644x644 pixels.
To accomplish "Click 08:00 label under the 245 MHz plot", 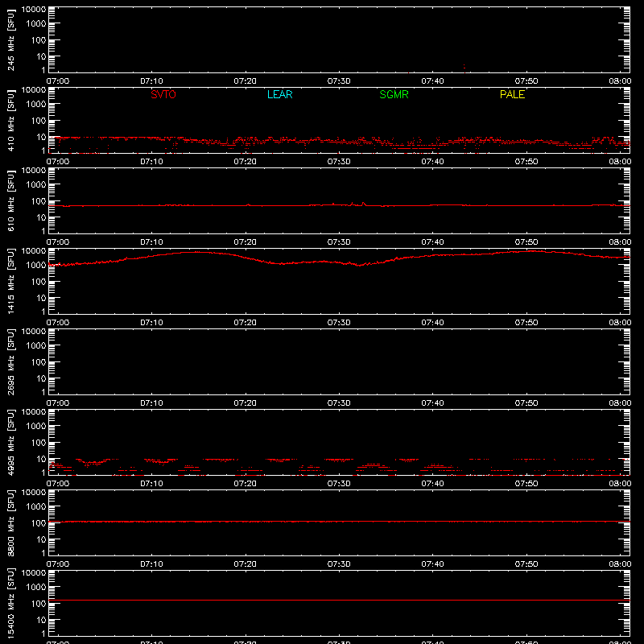I will point(620,81).
